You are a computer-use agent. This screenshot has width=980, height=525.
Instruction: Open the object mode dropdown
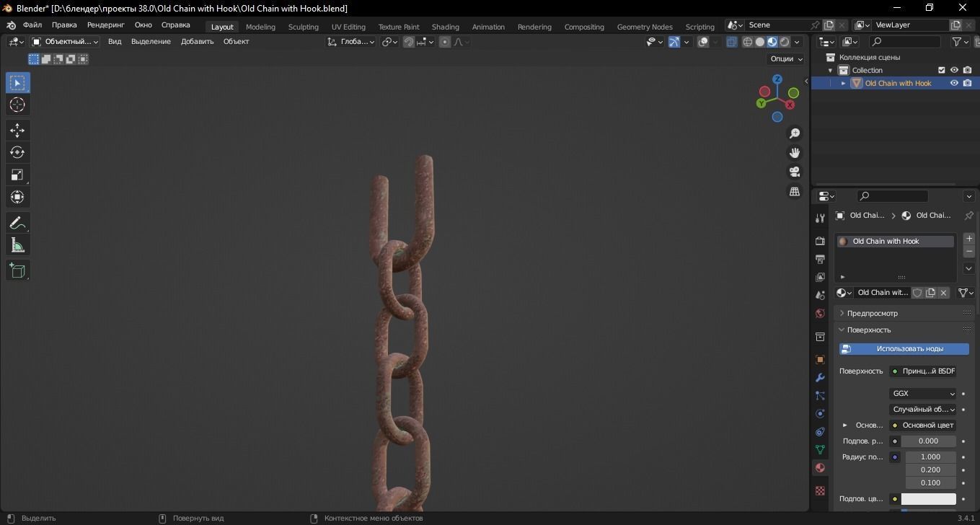pos(65,42)
